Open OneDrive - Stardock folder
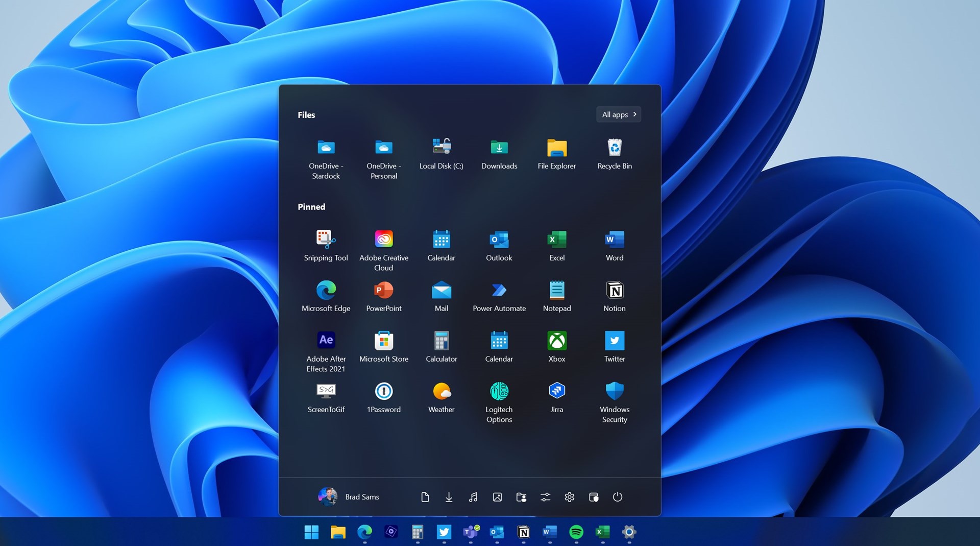 (x=326, y=158)
